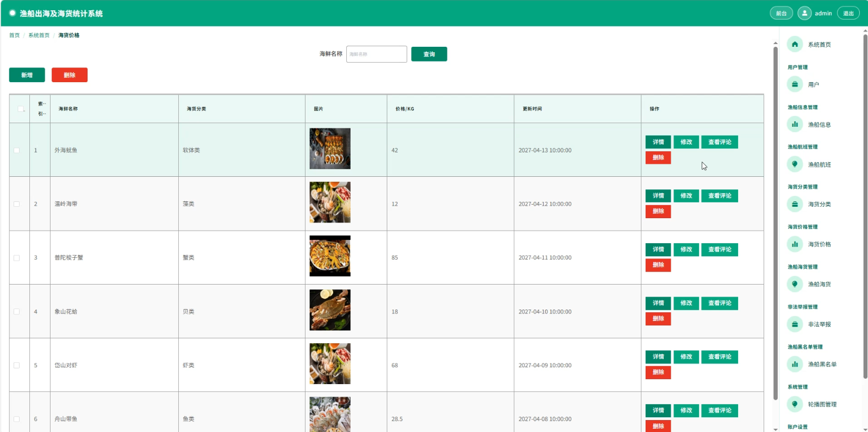Go to 海货分类 using its sidebar icon

click(795, 204)
